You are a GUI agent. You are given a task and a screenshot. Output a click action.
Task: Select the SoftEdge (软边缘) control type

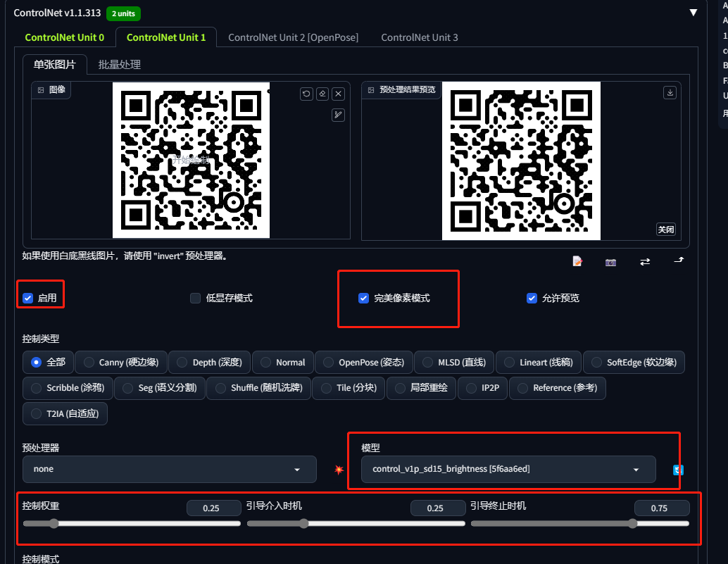click(x=634, y=362)
